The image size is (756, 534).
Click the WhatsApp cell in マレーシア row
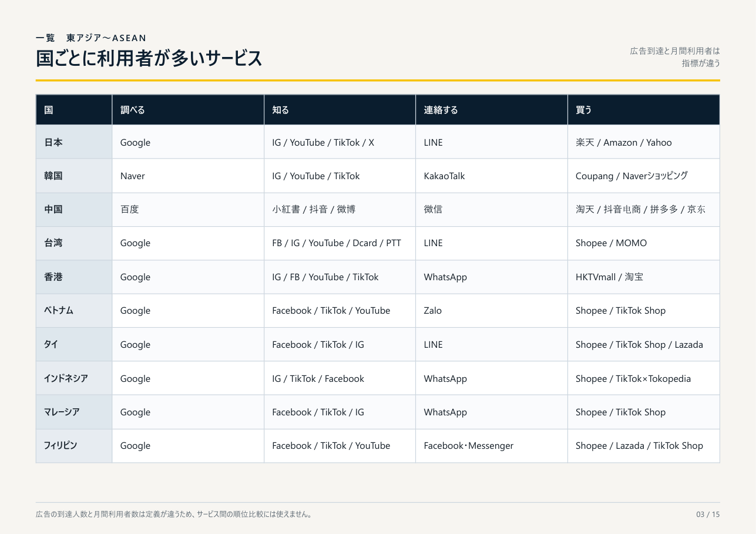492,412
